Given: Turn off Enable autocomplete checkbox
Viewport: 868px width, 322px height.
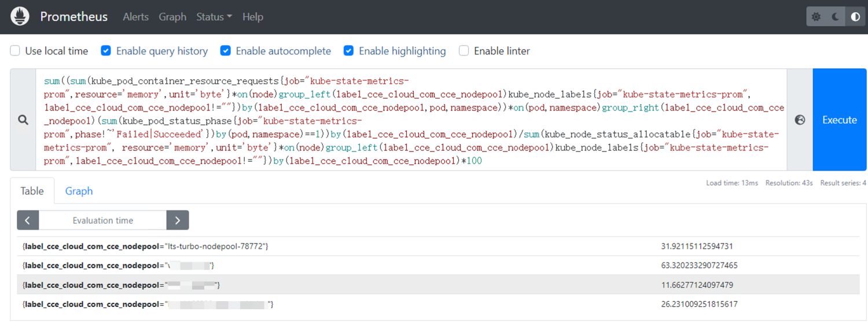Looking at the screenshot, I should click(x=226, y=51).
